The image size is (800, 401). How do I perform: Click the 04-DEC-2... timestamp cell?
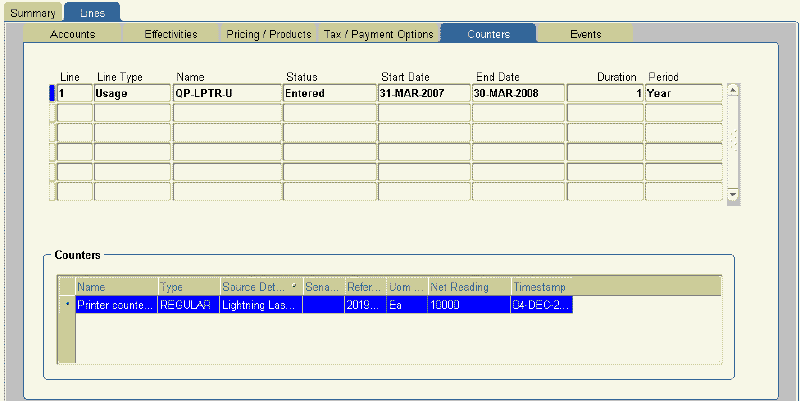pyautogui.click(x=542, y=305)
